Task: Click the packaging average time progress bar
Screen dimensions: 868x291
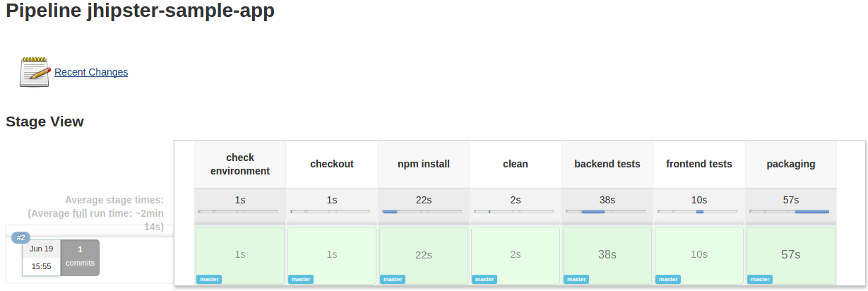Action: (x=790, y=211)
